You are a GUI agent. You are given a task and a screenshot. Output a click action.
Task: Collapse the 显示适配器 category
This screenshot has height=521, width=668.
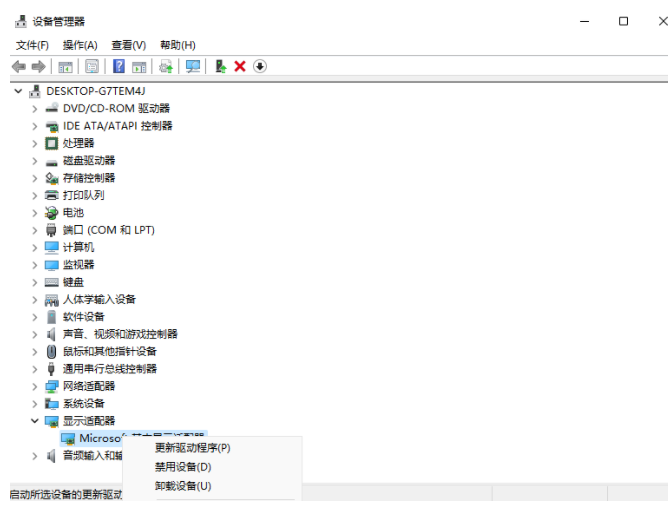pyautogui.click(x=35, y=421)
